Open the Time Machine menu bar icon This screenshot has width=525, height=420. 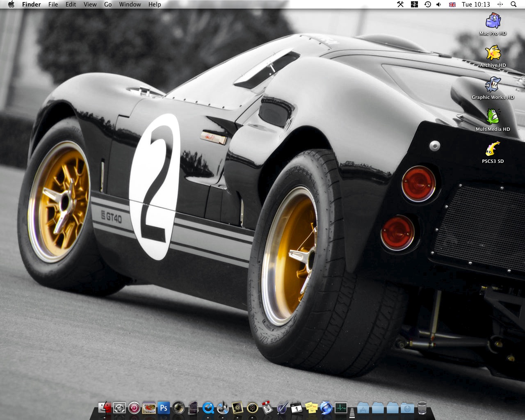pos(427,5)
